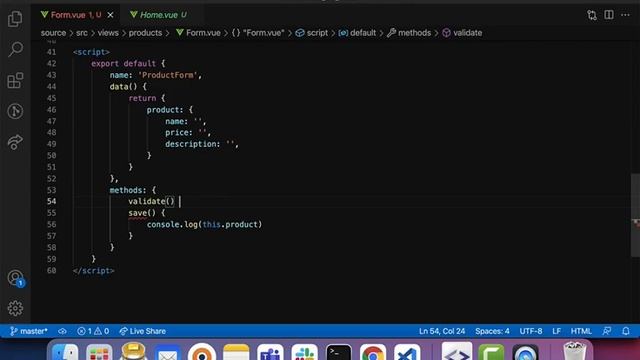The height and width of the screenshot is (360, 640).
Task: Click the Open Changes compare icon
Action: [x=592, y=15]
